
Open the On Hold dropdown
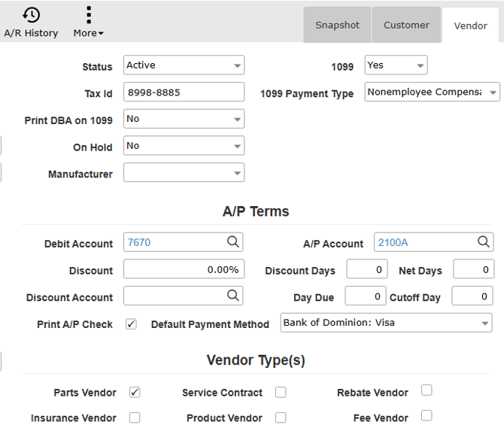click(x=184, y=146)
